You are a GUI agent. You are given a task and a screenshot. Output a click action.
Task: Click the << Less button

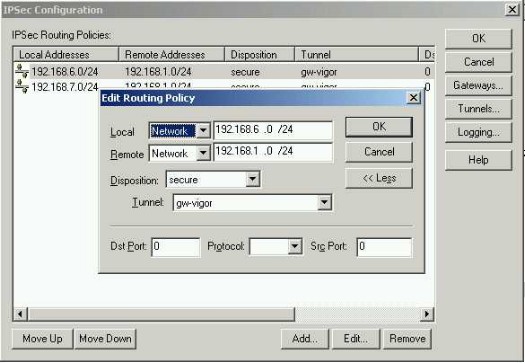[x=379, y=178]
